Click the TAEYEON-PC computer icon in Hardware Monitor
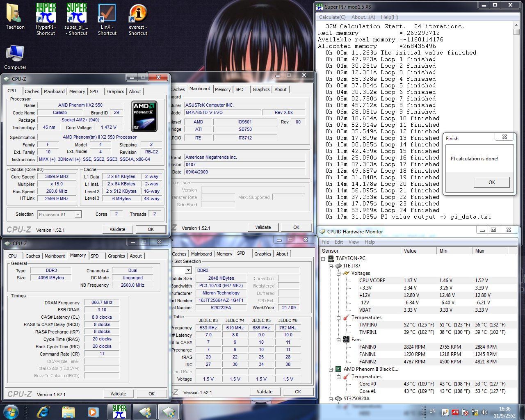Image resolution: width=525 pixels, height=420 pixels. [331, 258]
